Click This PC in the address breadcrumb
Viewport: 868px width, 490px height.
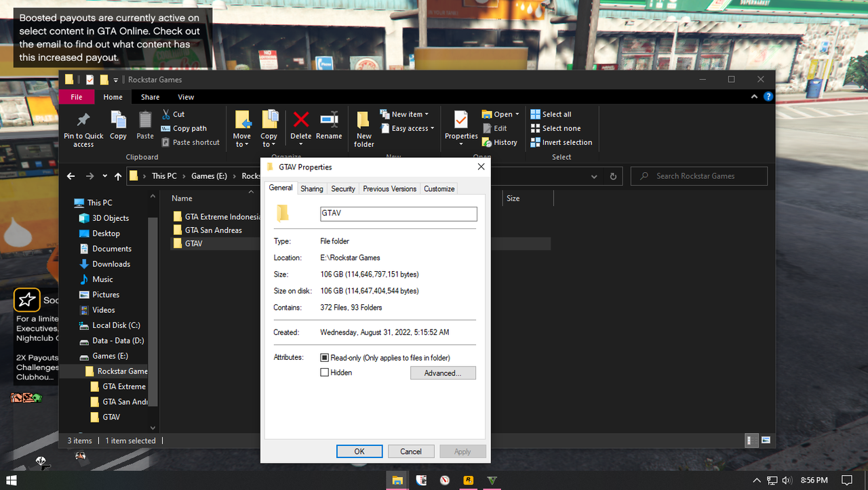(x=164, y=176)
